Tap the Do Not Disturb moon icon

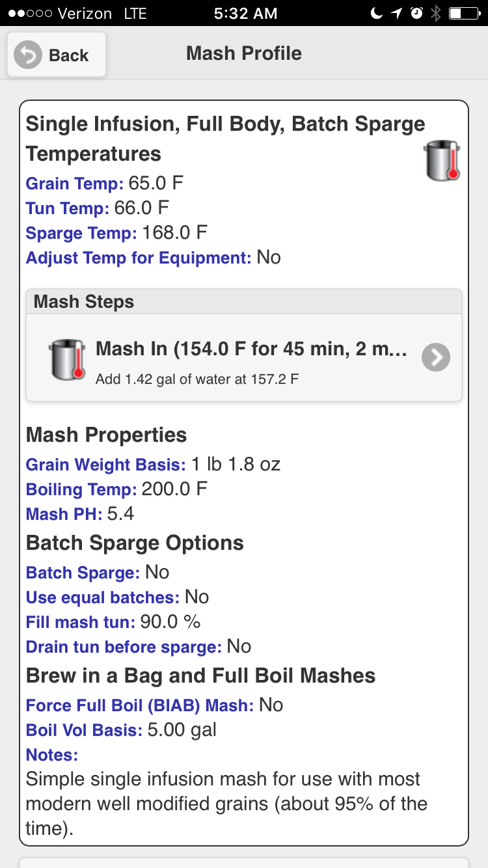(377, 13)
